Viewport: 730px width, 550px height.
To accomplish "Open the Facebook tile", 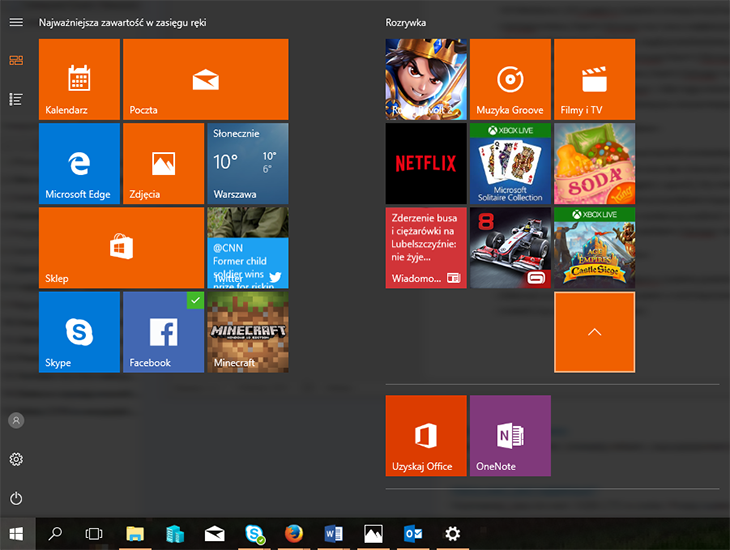I will pyautogui.click(x=163, y=332).
